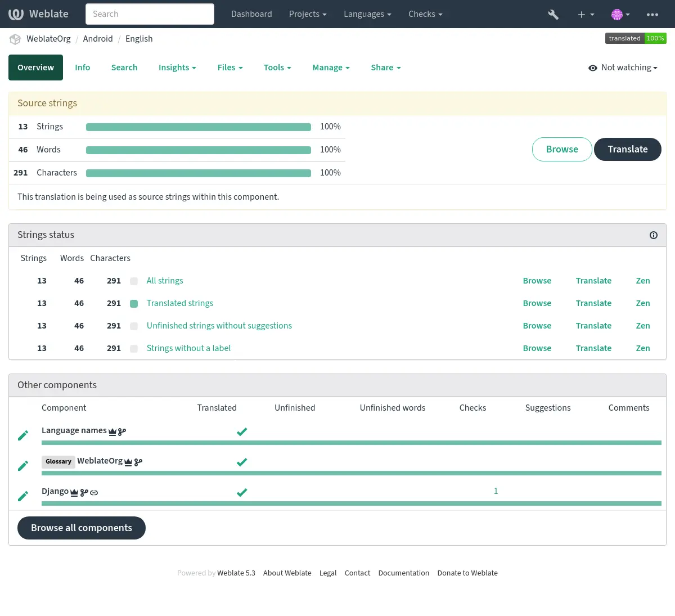Click the Glossary badge

pos(58,462)
